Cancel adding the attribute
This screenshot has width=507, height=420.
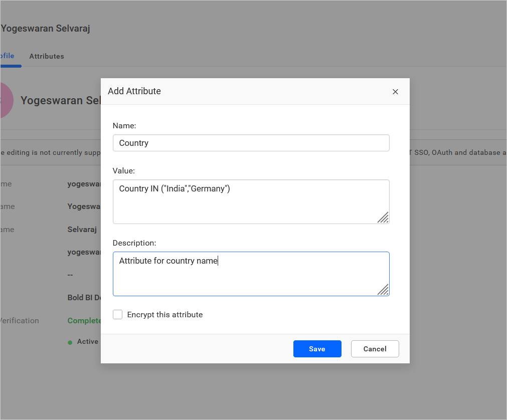pos(375,348)
